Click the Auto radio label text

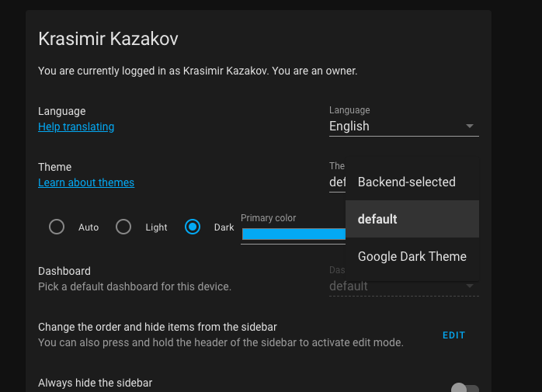pyautogui.click(x=89, y=227)
